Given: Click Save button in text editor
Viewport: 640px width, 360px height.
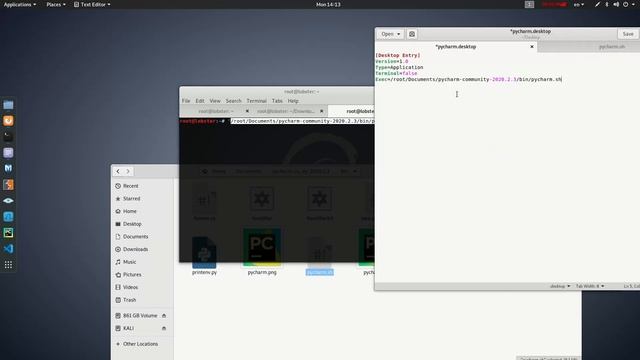Looking at the screenshot, I should click(x=628, y=34).
